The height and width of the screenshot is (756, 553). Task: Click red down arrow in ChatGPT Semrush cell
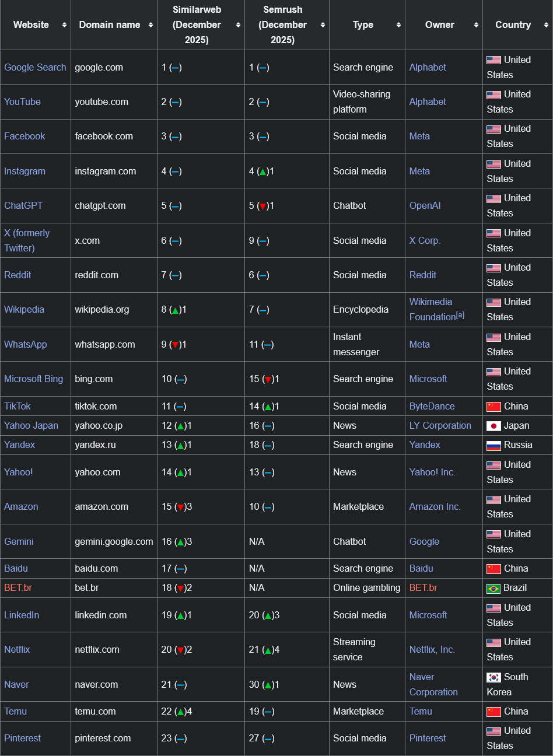pos(262,206)
